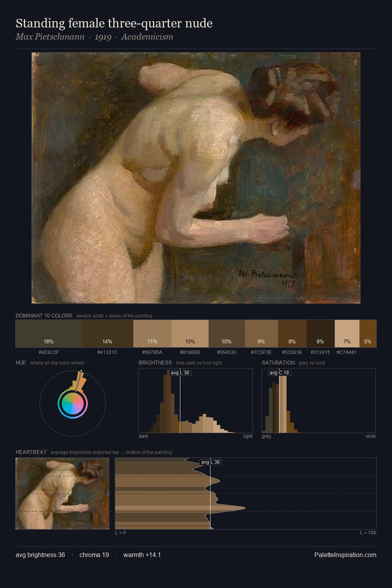Viewport: 392px width, 588px height.
Task: Click the 'L = 0' axis label
Action: pos(120,533)
